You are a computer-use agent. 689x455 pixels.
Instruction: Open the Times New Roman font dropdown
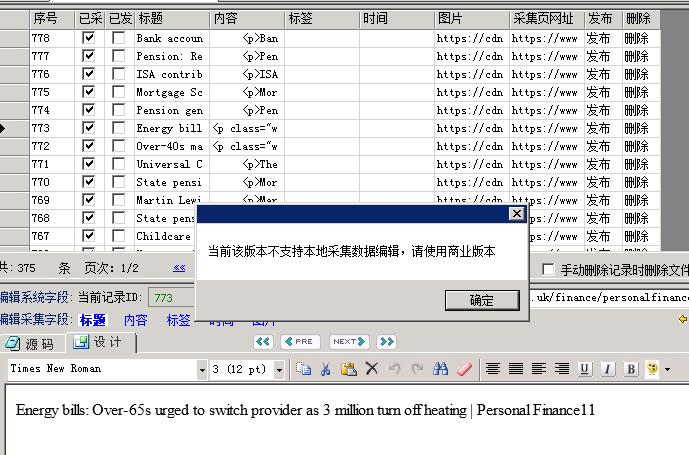(197, 370)
